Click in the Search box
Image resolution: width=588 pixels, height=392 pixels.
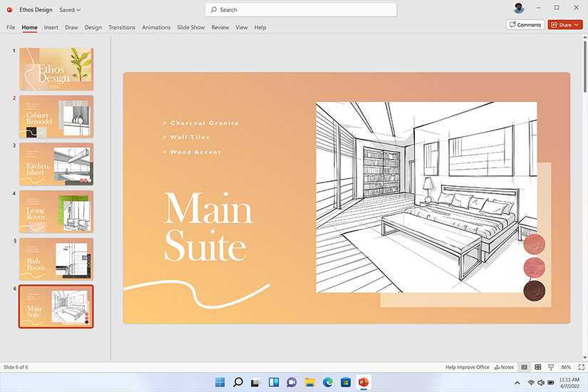point(301,10)
